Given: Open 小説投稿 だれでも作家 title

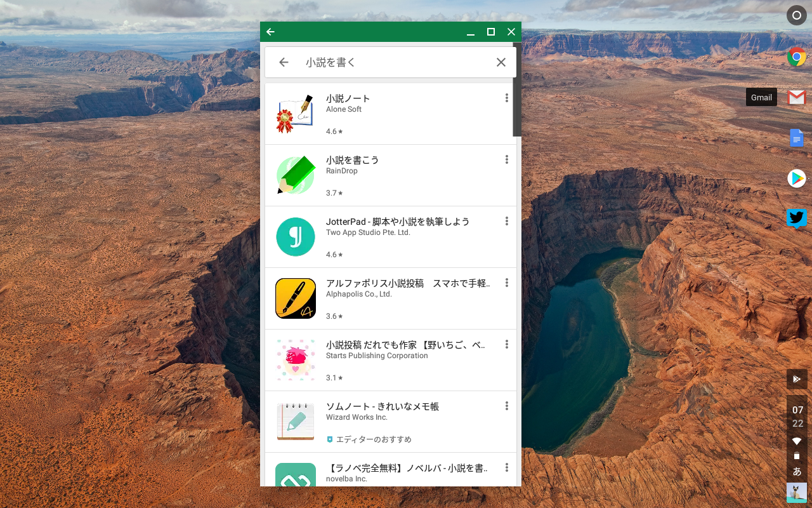Looking at the screenshot, I should 405,345.
